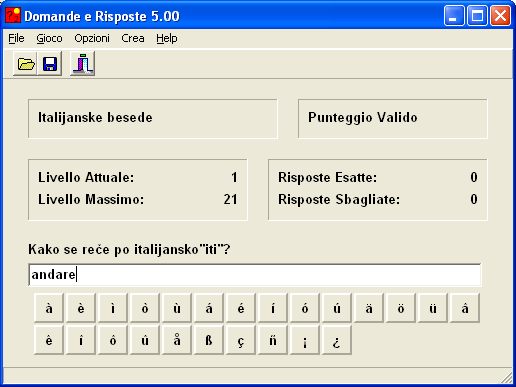Insert the ó character

coord(305,308)
